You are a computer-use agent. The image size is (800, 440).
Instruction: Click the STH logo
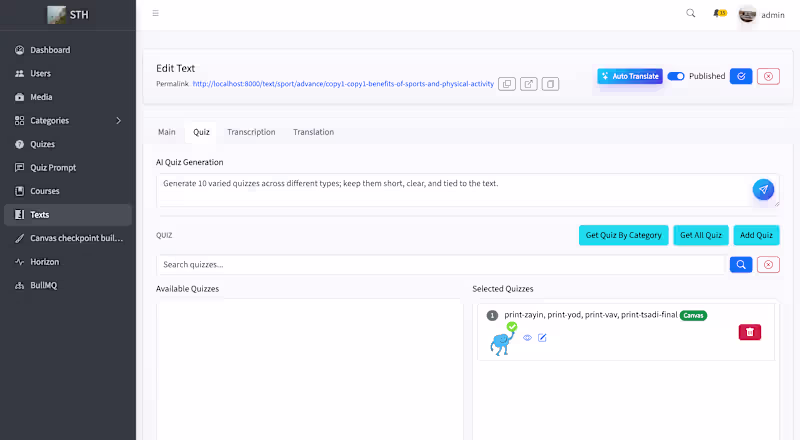pos(68,15)
